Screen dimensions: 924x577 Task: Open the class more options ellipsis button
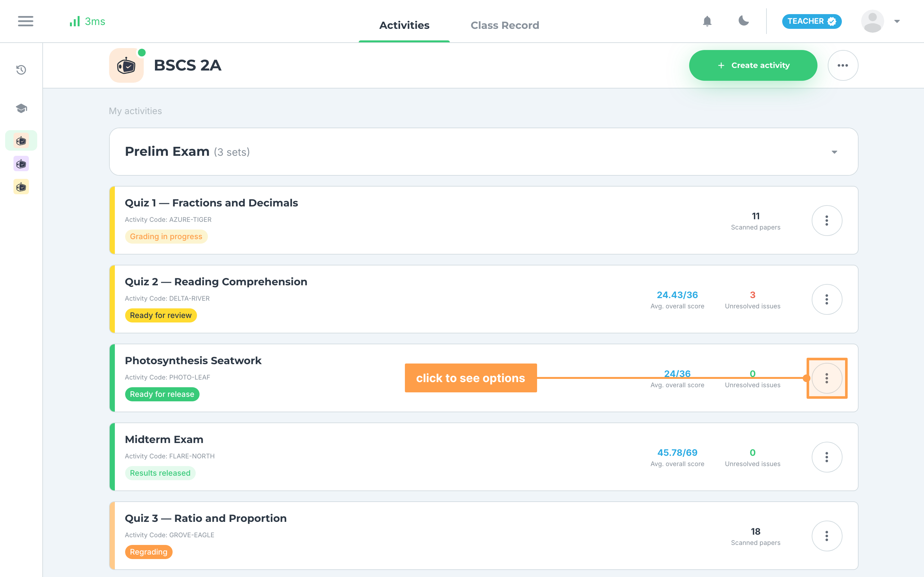(x=843, y=65)
